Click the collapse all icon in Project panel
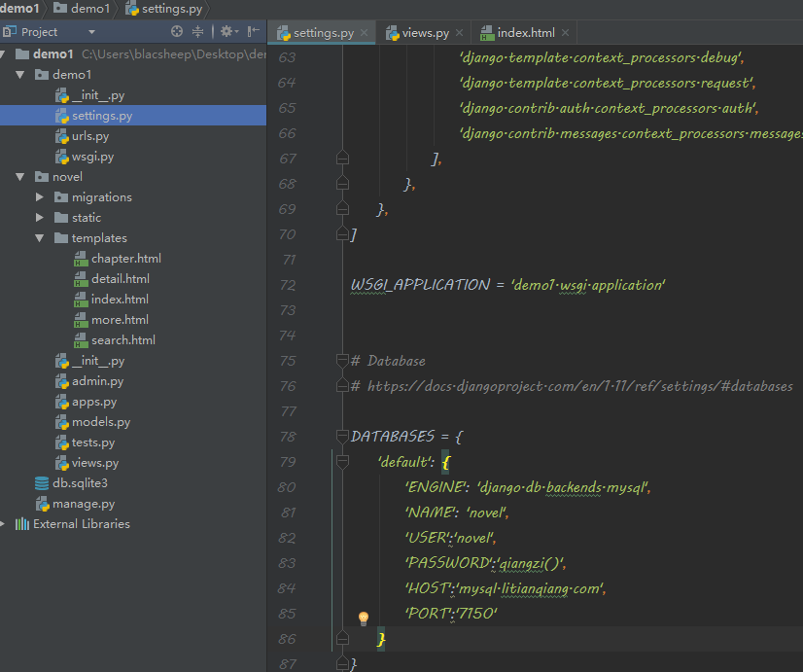The image size is (803, 672). [x=198, y=32]
